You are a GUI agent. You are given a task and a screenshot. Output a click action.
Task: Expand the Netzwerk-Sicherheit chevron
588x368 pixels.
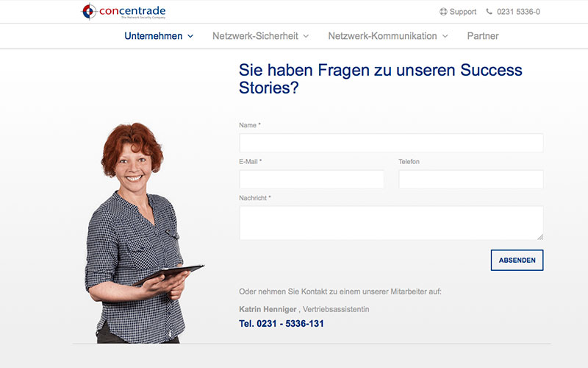pos(306,36)
